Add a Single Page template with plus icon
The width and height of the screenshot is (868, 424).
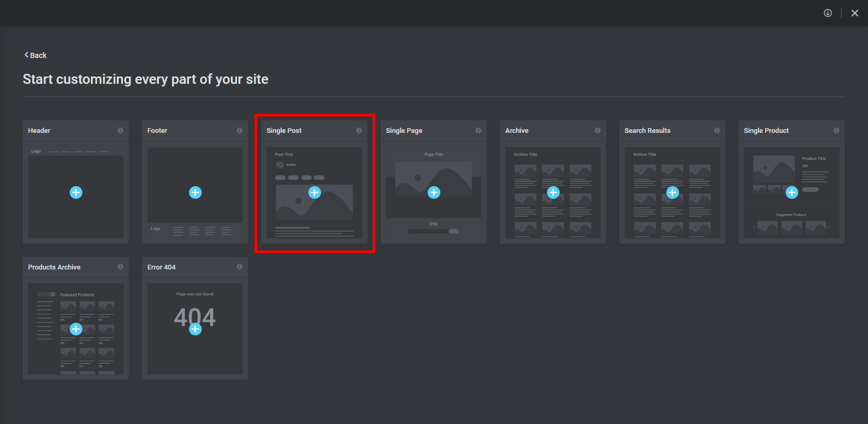point(434,192)
